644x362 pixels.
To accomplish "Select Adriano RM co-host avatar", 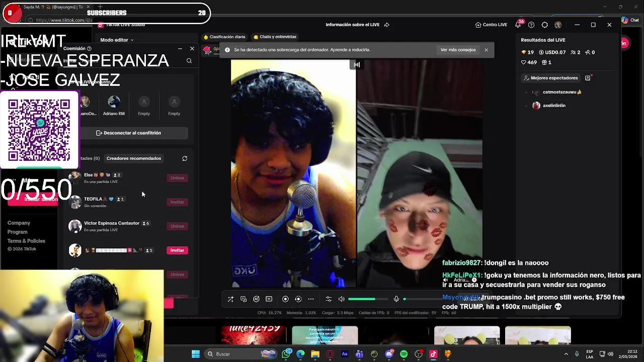I will (x=114, y=102).
